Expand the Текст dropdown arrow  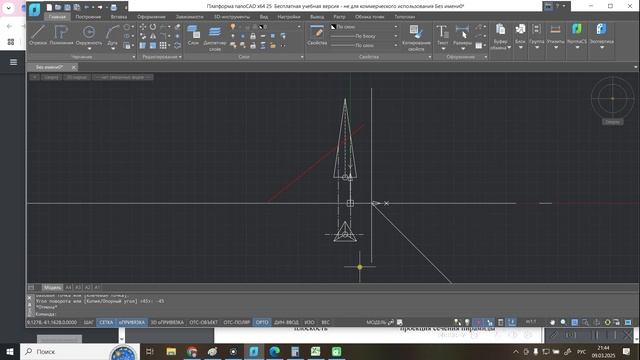click(x=443, y=49)
